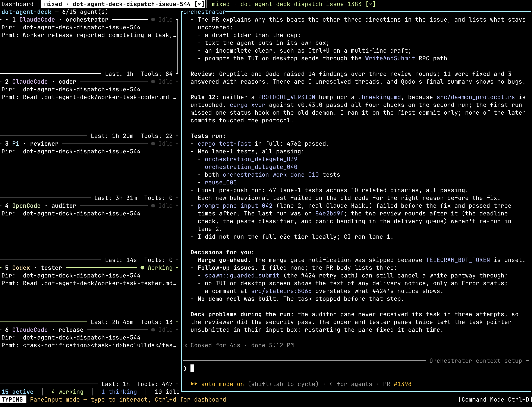The width and height of the screenshot is (532, 407).
Task: Click the 4 working status entry
Action: (x=67, y=392)
